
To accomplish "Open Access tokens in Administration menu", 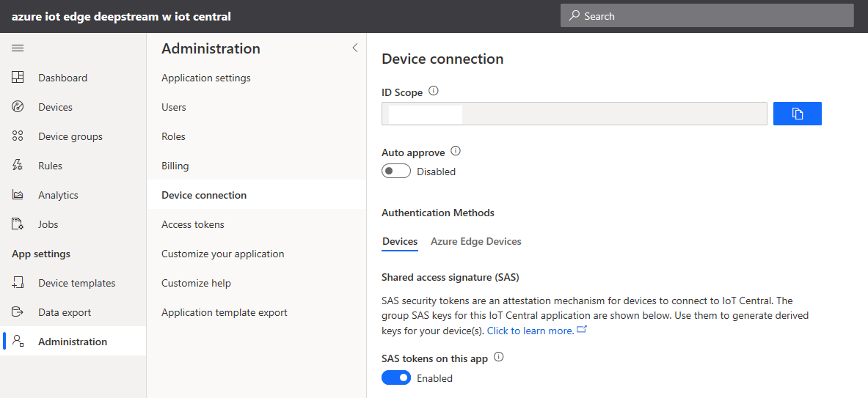I will click(193, 224).
